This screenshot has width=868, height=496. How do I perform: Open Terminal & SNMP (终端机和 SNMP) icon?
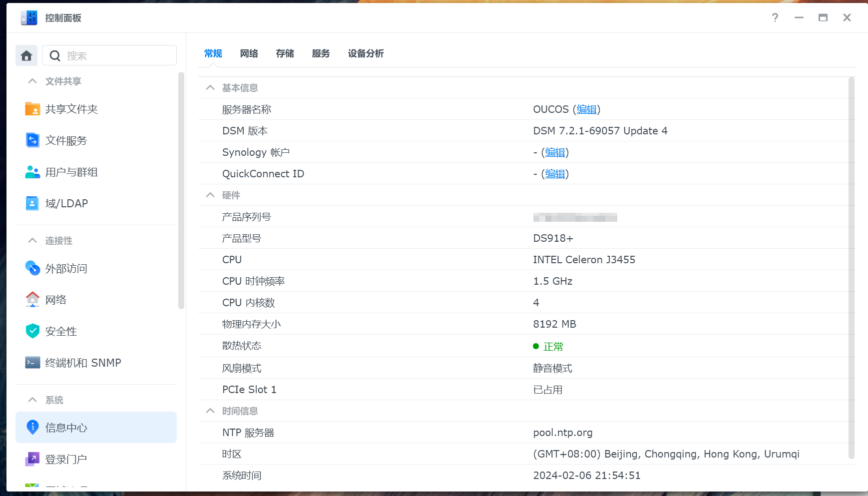coord(32,363)
